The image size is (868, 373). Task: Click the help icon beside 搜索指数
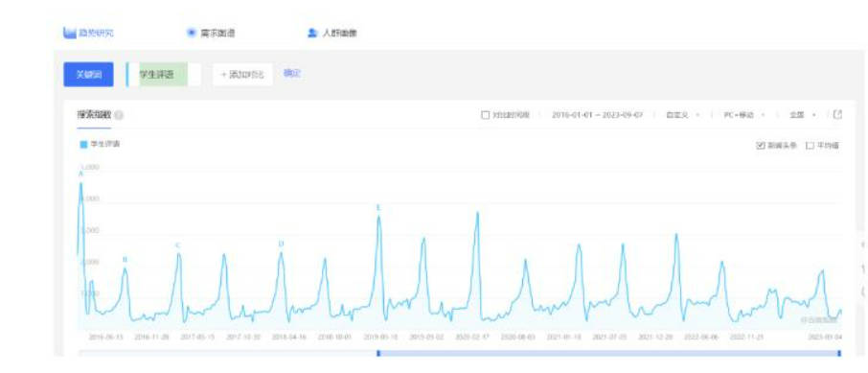click(x=119, y=115)
